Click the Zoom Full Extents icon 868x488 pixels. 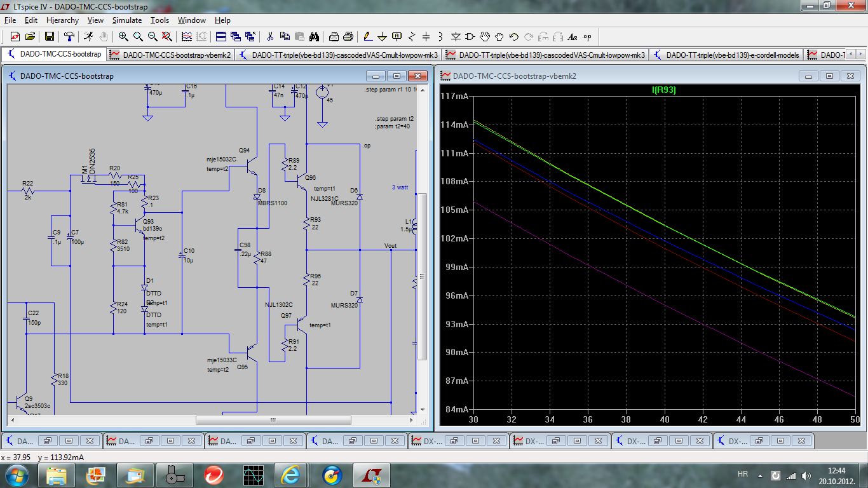click(167, 37)
